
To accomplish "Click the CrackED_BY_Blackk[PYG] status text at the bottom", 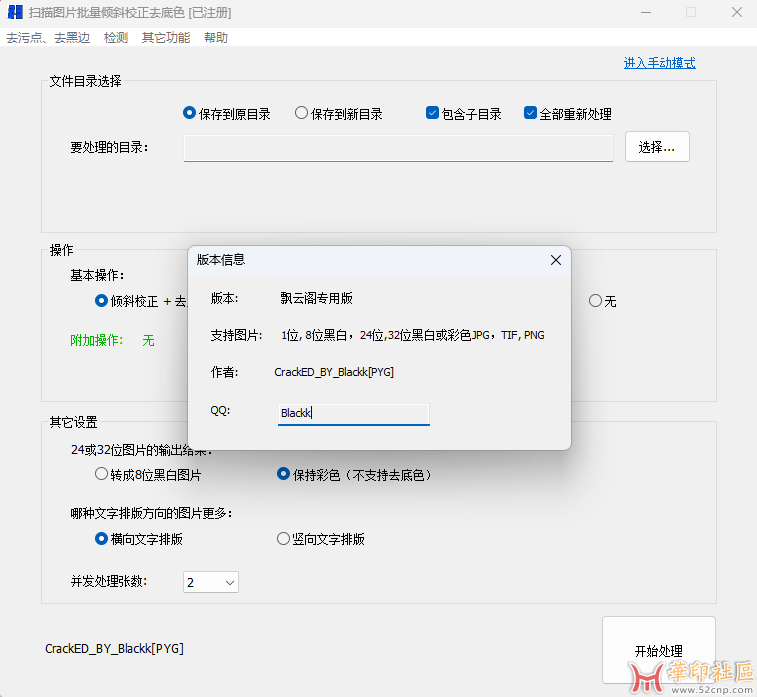I will point(114,648).
